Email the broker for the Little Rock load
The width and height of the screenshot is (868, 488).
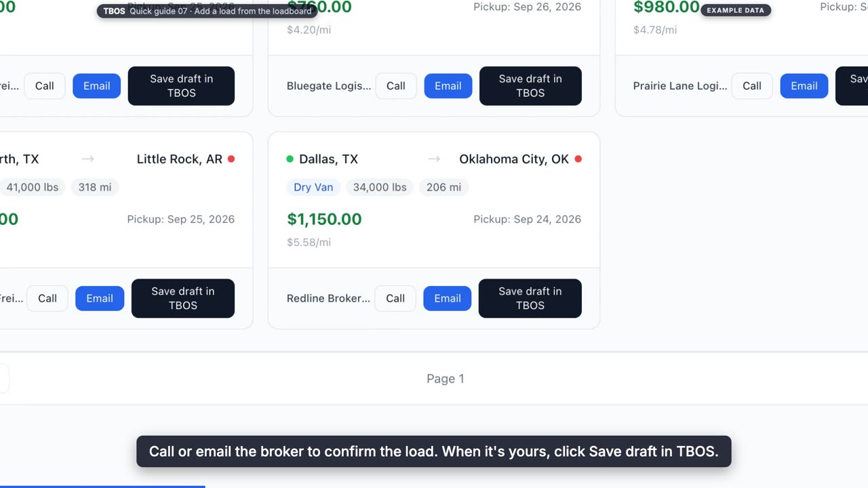pyautogui.click(x=100, y=298)
